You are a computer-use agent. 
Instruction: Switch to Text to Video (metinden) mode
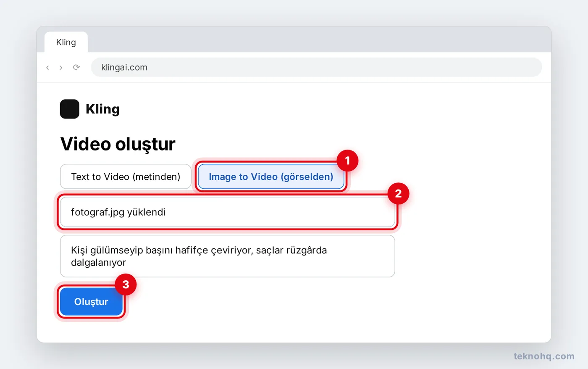(x=126, y=177)
